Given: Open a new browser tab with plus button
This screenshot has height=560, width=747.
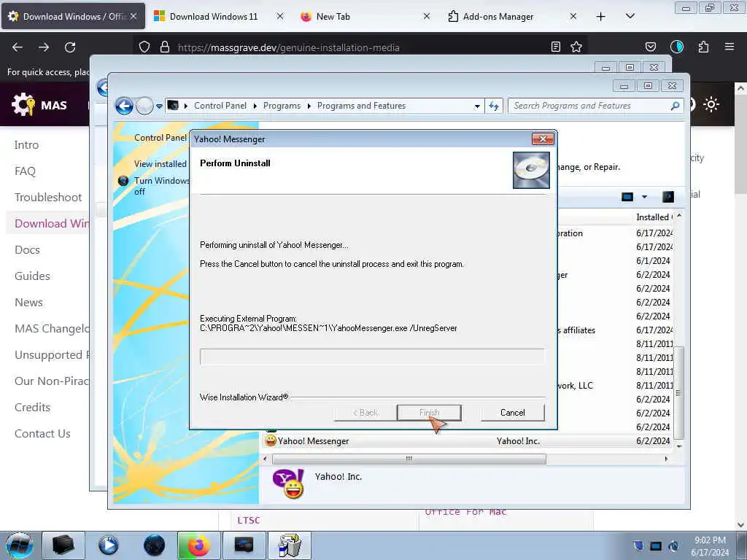Looking at the screenshot, I should click(601, 17).
